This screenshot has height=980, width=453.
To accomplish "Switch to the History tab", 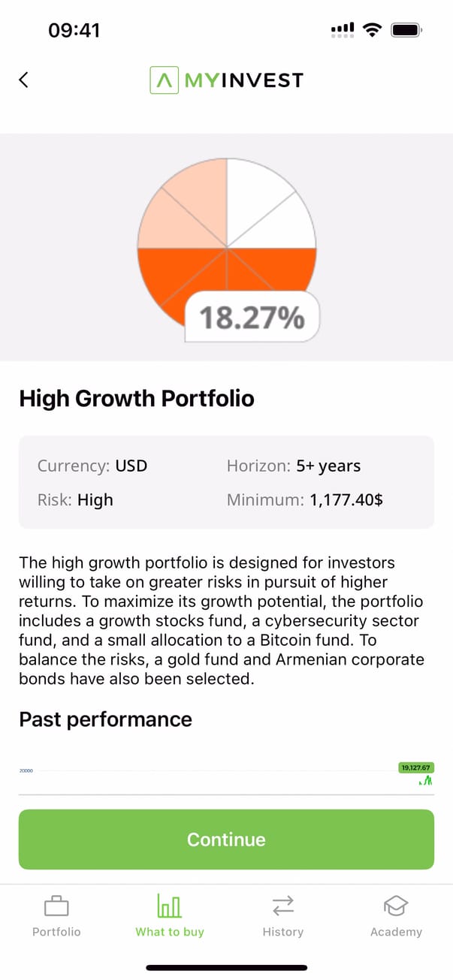I will (x=283, y=932).
